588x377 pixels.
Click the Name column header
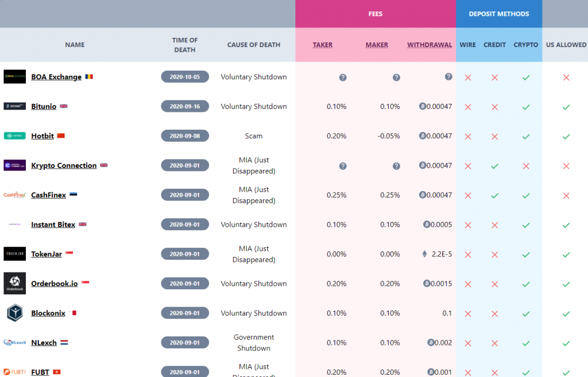coord(75,45)
